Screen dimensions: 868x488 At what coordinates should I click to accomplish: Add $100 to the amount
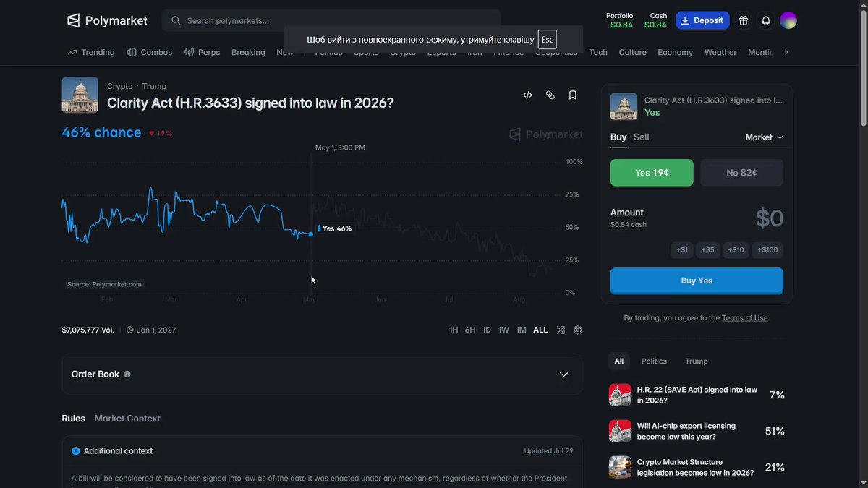point(767,250)
